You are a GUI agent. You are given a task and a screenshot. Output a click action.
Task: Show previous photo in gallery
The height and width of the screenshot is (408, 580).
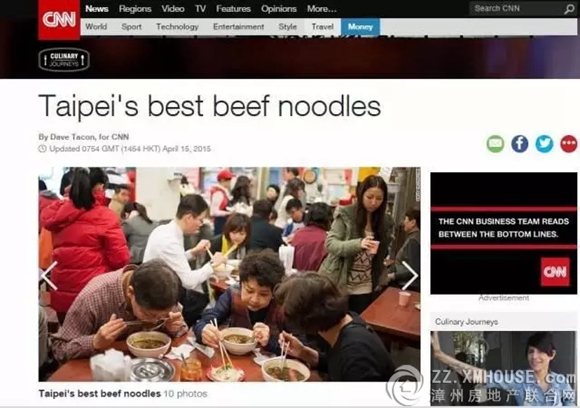[x=49, y=276]
